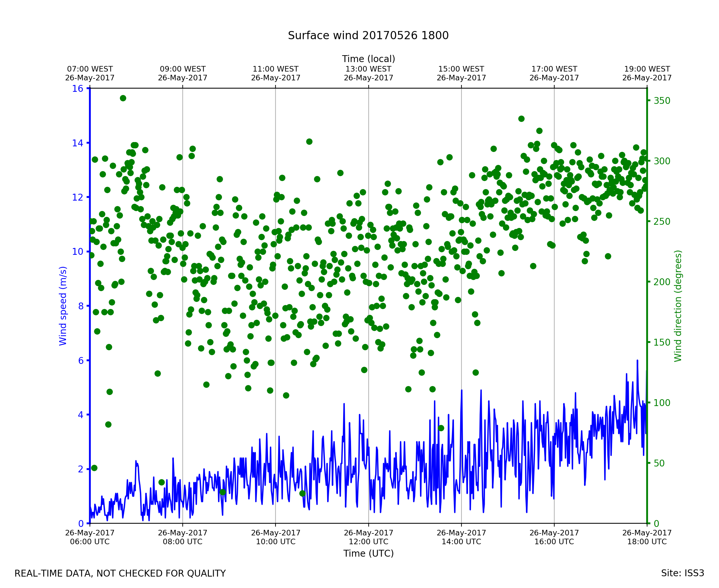Click the green '350' wind direction tick label
This screenshot has height=588, width=719.
[x=662, y=101]
